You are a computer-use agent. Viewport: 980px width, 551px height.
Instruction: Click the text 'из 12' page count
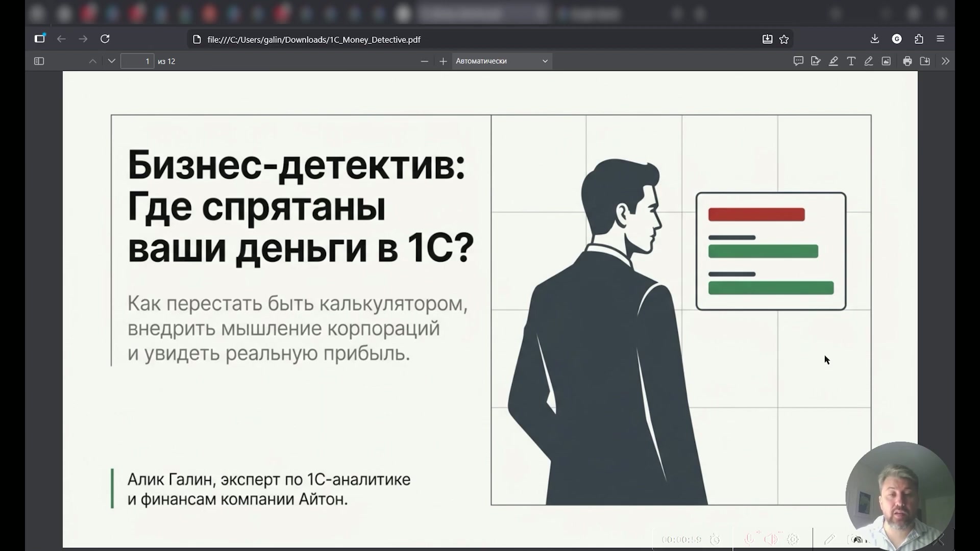(x=166, y=61)
